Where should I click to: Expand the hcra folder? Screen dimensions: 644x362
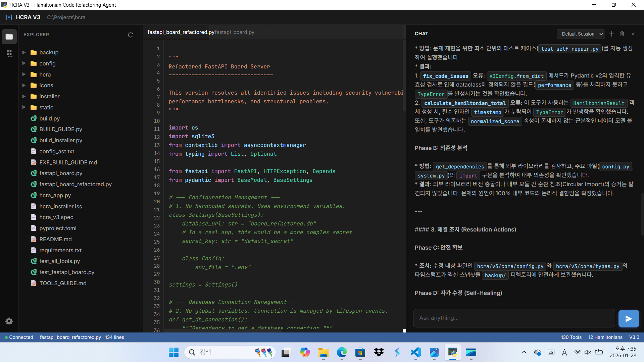pyautogui.click(x=24, y=74)
